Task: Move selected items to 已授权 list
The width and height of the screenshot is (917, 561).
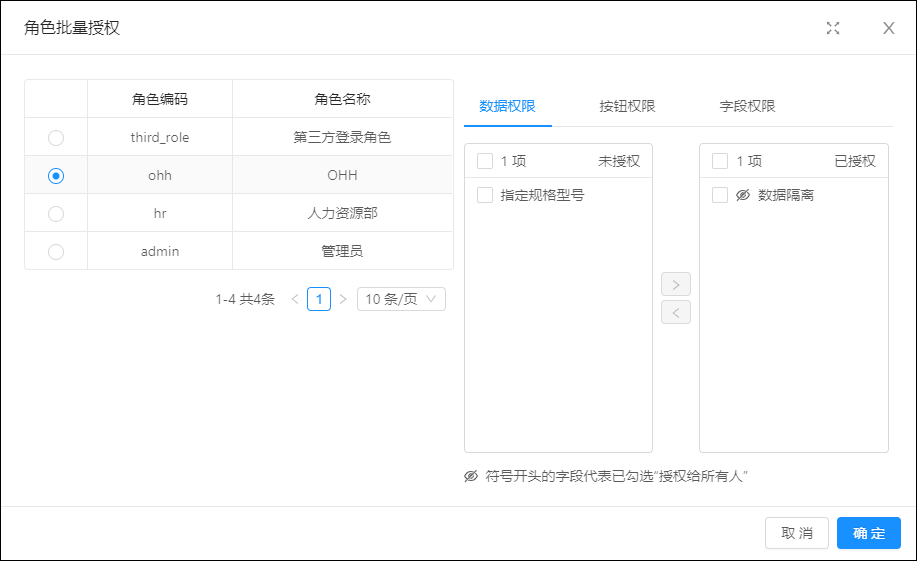Action: [675, 284]
